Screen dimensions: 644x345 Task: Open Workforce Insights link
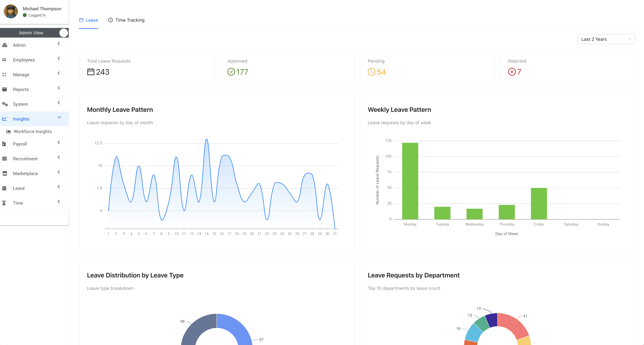[33, 131]
